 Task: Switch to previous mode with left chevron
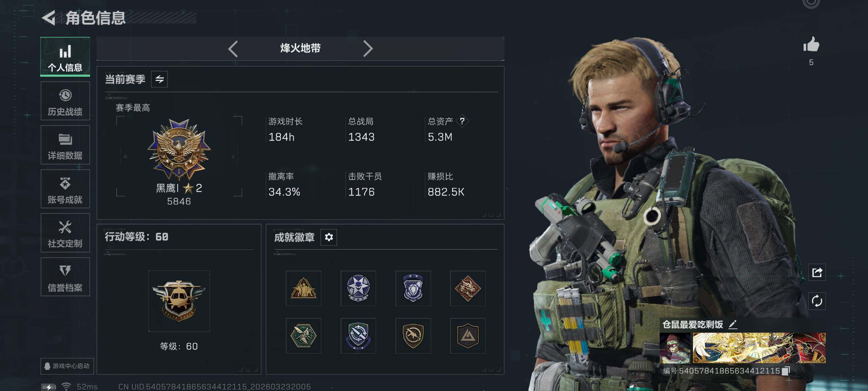pyautogui.click(x=233, y=49)
